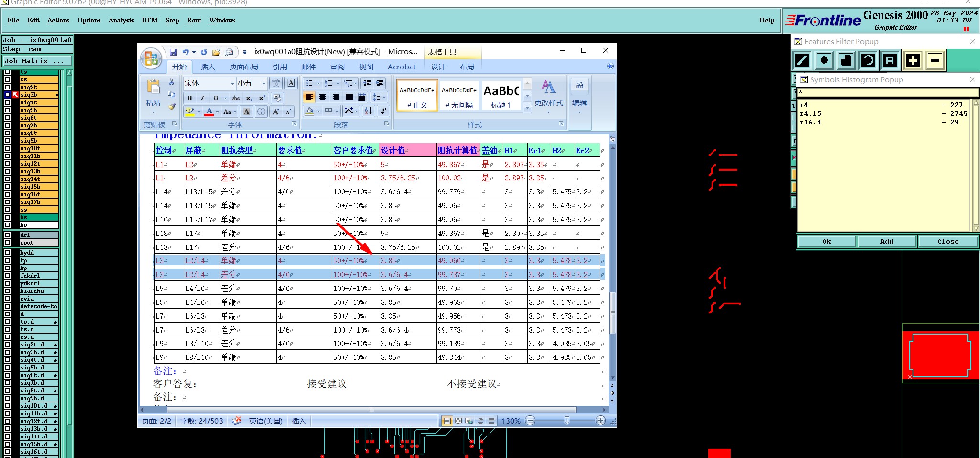This screenshot has height=458, width=980.
Task: Toggle positive polarity filter icon
Action: [913, 60]
